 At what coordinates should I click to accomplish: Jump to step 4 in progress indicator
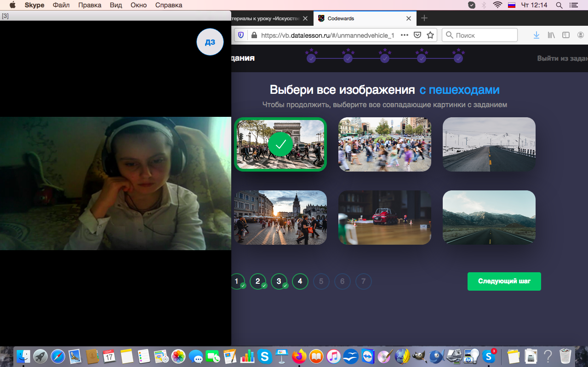coord(300,281)
